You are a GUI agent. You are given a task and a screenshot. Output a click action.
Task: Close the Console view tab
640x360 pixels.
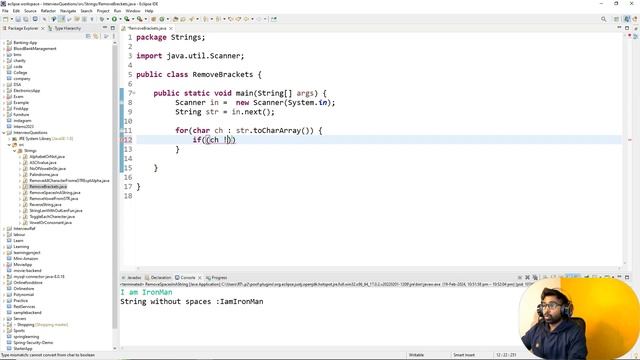point(200,278)
